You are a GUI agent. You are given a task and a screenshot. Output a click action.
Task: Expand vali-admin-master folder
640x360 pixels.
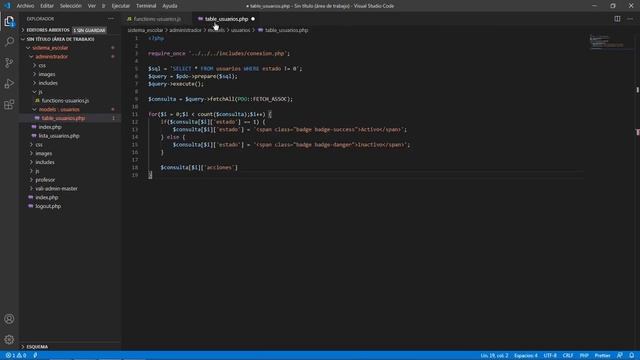(x=70, y=189)
